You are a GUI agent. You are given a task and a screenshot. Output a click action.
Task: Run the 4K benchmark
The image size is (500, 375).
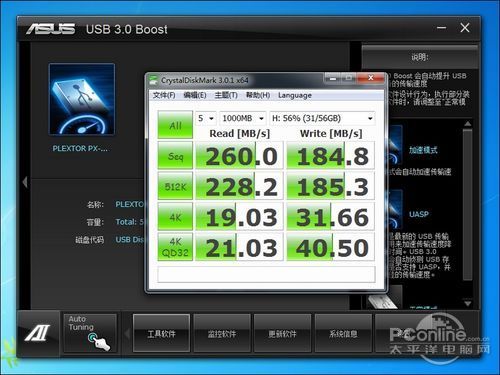pos(175,217)
